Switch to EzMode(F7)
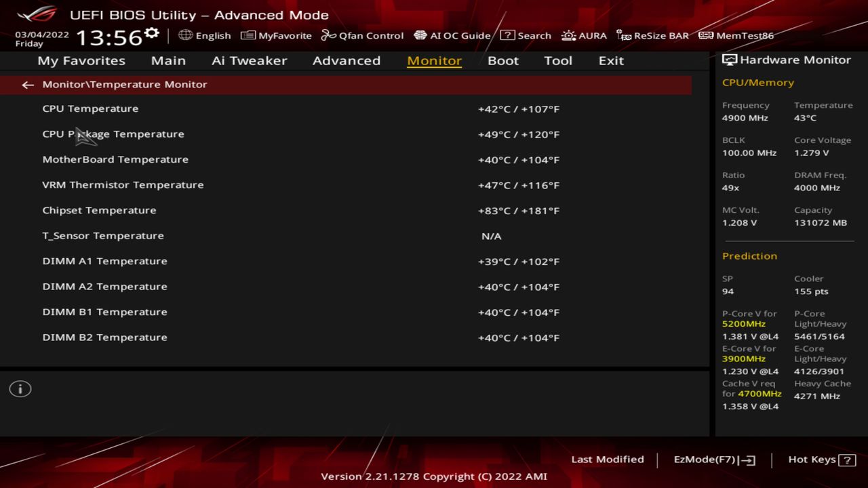 point(705,460)
